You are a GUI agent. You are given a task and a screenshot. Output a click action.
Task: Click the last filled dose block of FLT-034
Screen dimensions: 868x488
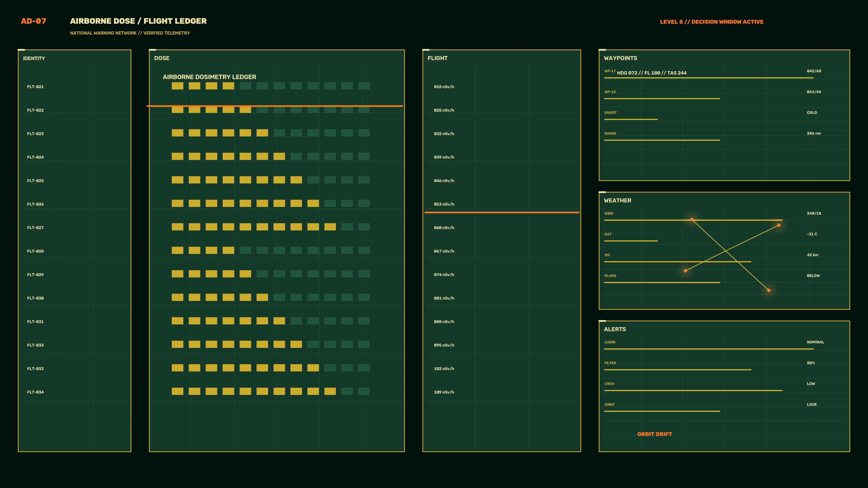point(330,391)
